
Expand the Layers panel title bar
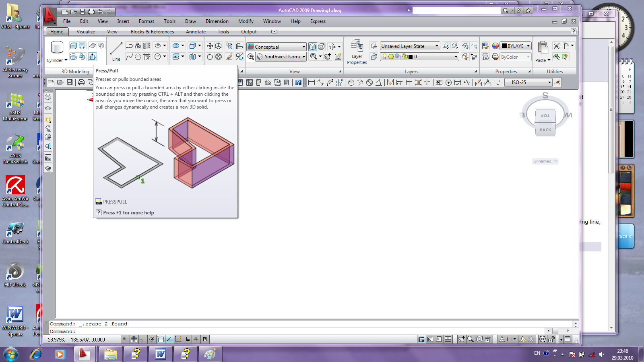411,72
